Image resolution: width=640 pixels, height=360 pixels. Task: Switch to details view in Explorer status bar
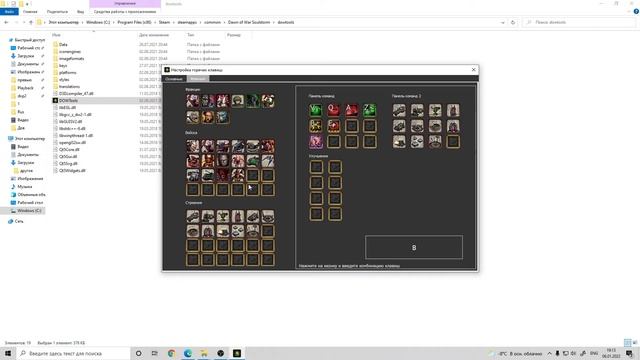point(627,342)
